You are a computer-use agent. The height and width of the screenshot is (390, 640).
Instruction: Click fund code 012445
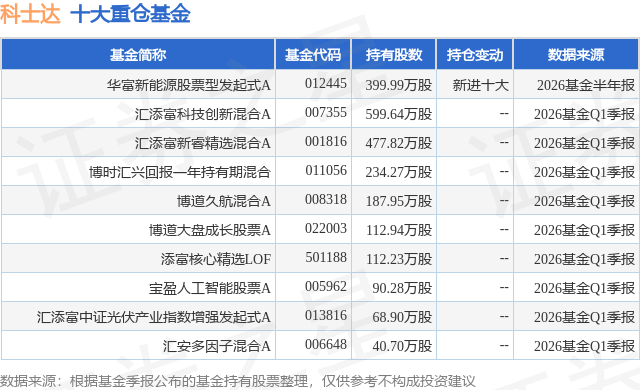pyautogui.click(x=326, y=84)
